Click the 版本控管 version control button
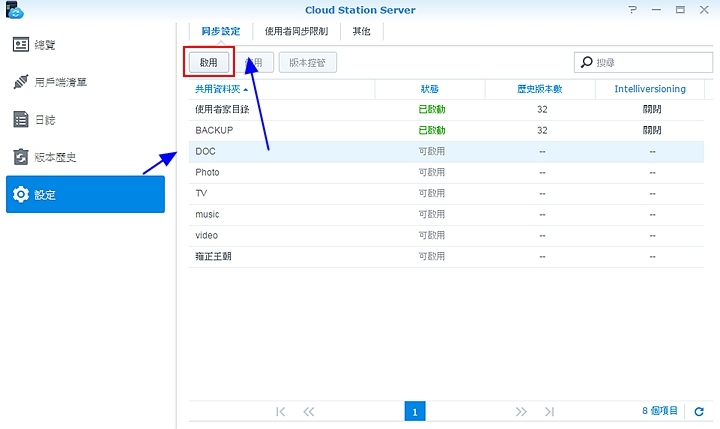The image size is (720, 429). coord(308,62)
